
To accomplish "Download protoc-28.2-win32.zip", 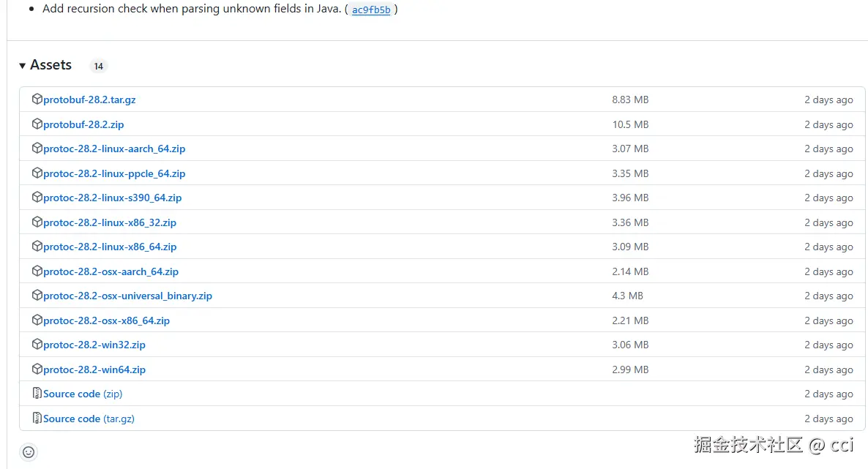I will pyautogui.click(x=94, y=345).
